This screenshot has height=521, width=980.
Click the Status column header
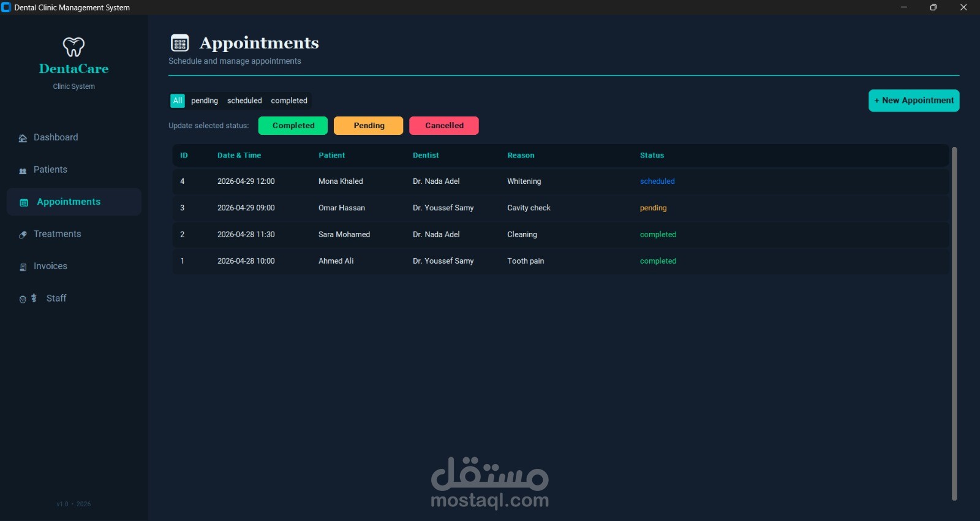pyautogui.click(x=652, y=156)
